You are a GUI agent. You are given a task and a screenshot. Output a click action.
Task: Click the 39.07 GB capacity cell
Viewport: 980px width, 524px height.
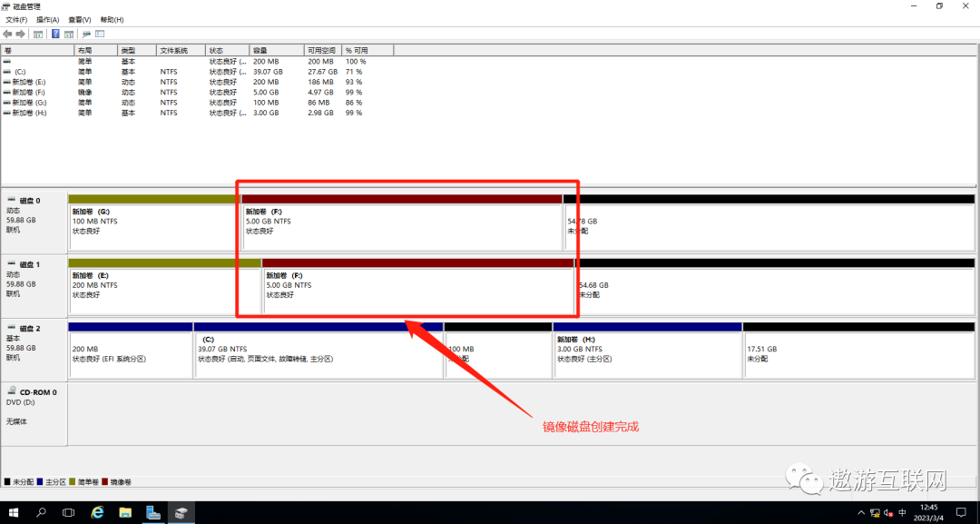click(x=268, y=72)
